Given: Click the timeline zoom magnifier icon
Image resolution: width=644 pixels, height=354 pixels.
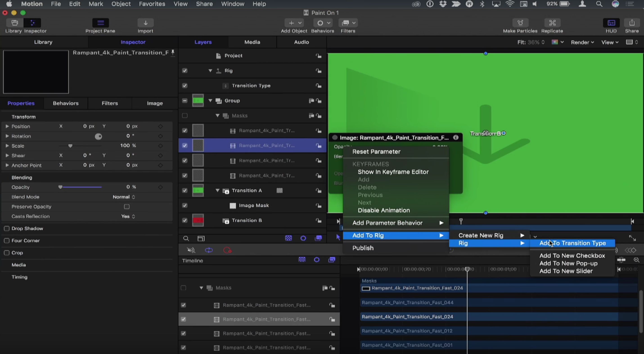Looking at the screenshot, I should [x=637, y=260].
